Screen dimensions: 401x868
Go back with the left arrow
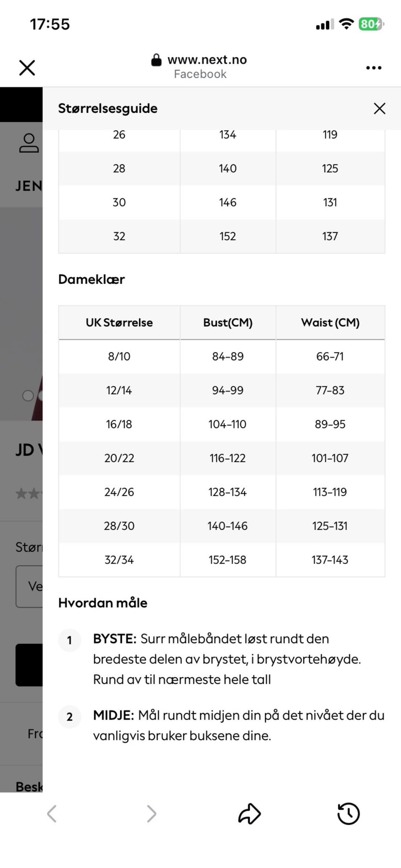pos(52,814)
